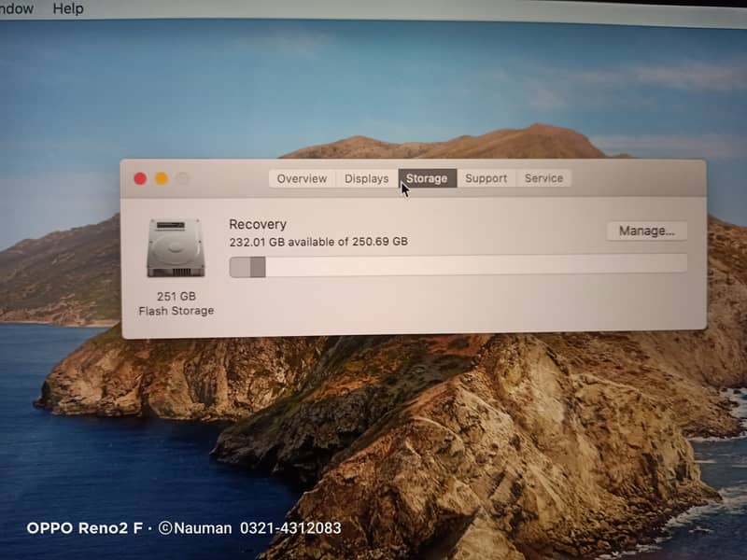Open the Help menu in menu bar

[68, 8]
